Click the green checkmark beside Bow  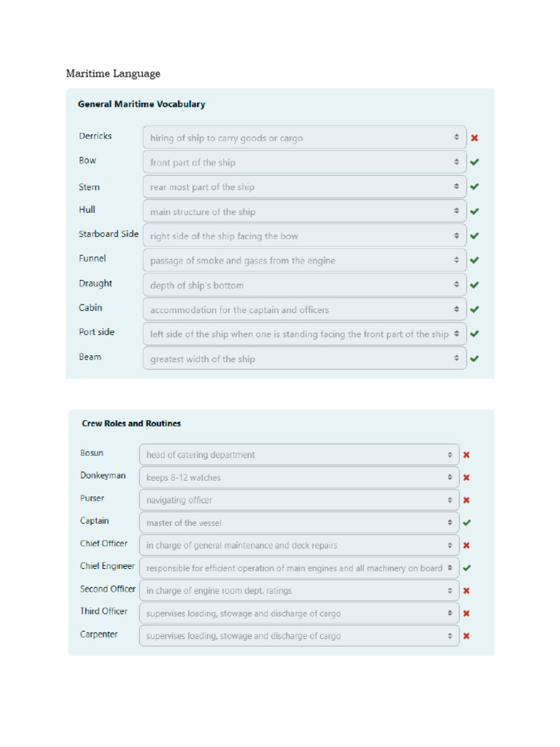(x=475, y=162)
